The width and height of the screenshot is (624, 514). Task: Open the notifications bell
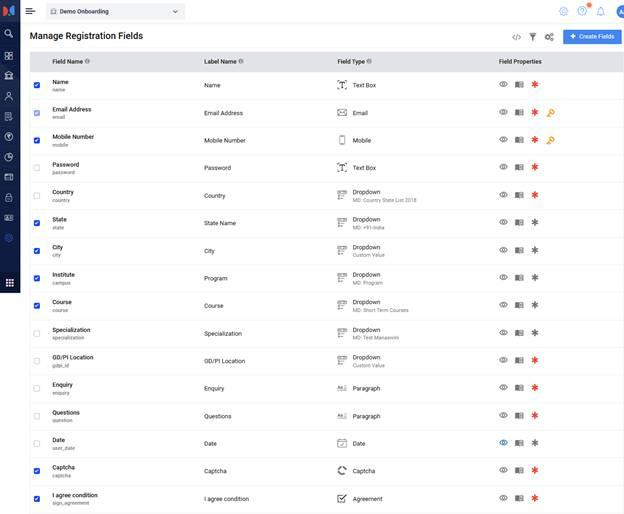point(601,11)
